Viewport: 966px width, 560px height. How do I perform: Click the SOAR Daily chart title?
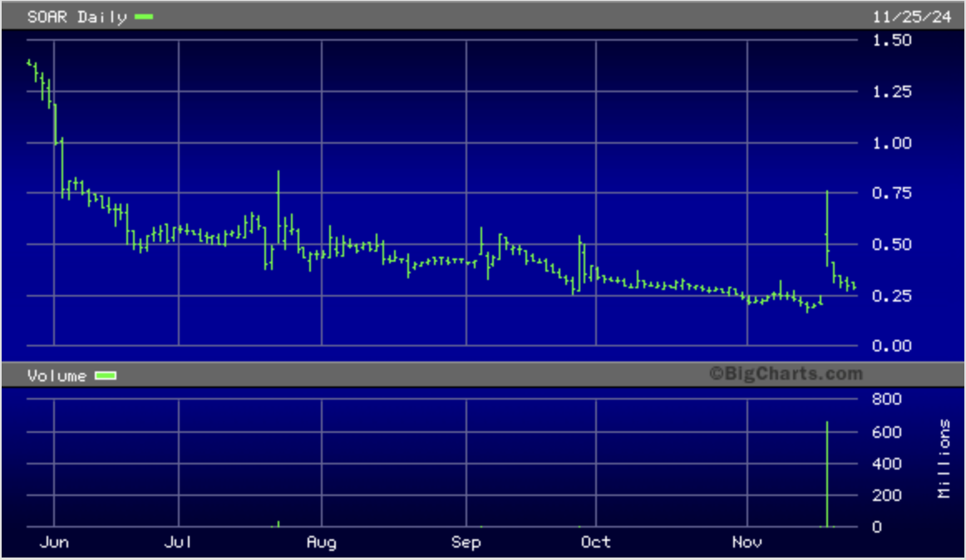click(x=76, y=17)
